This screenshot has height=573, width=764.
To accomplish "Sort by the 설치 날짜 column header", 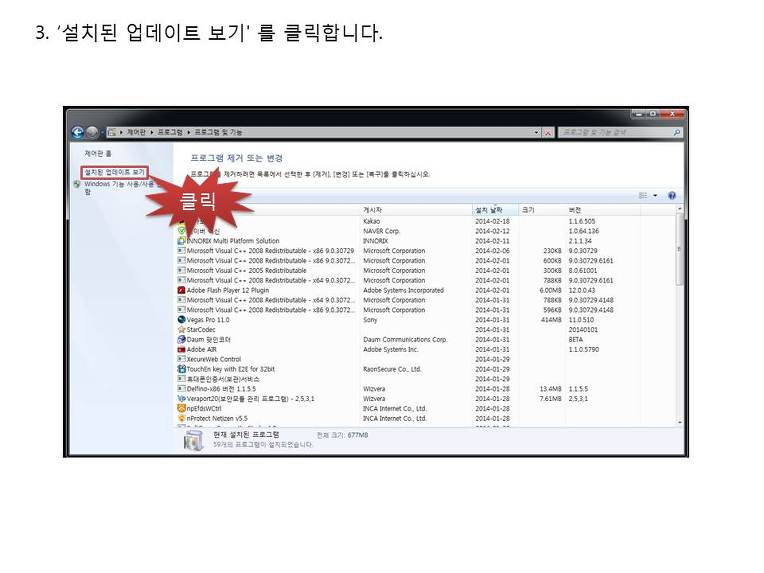I will (495, 210).
